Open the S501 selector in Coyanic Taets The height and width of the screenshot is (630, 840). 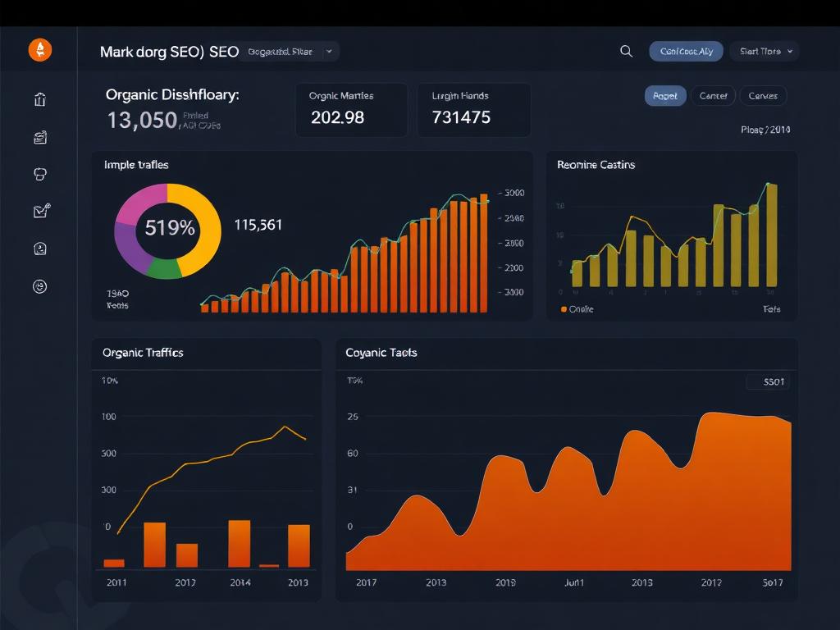(x=768, y=381)
